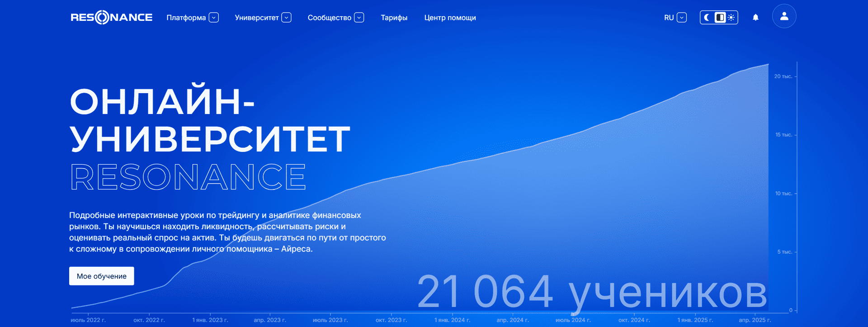Click the окт. 2022 г. axis label

[149, 320]
